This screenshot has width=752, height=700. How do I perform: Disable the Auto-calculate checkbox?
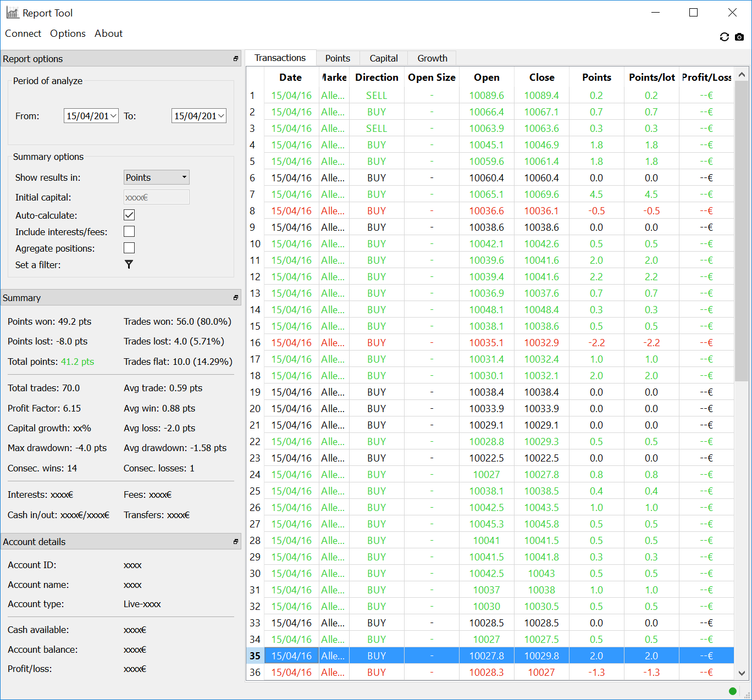pos(129,215)
